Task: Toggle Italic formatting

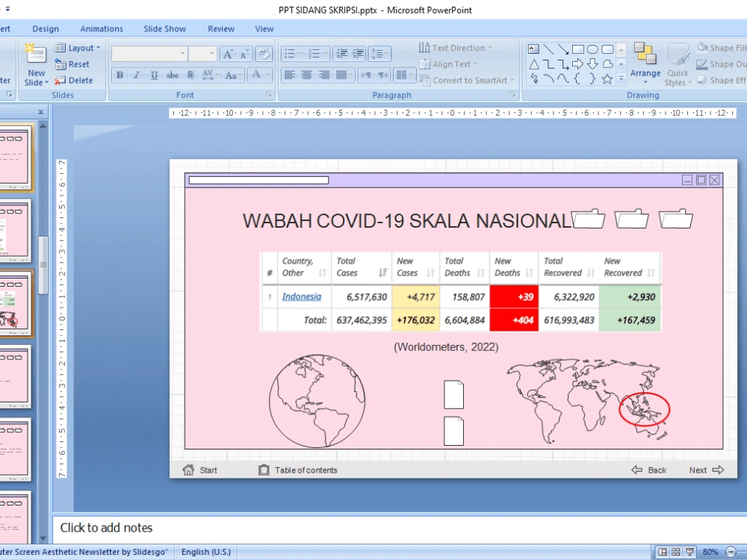Action: click(137, 75)
